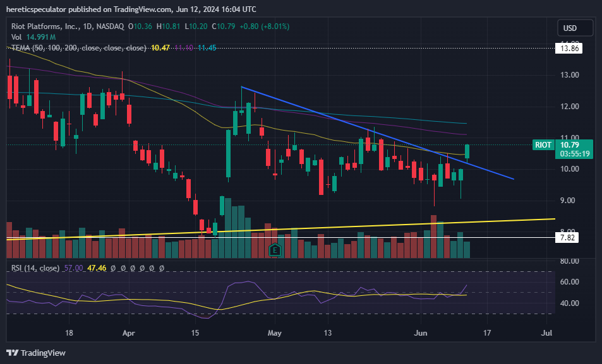
Task: Click the countdown timer 03:55:19
Action: [x=574, y=154]
